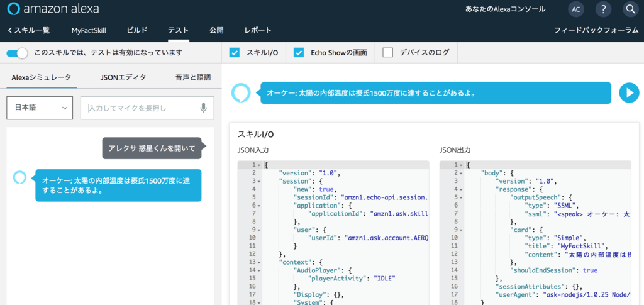
Task: Click the "userAgent" line in JSON出力
Action: coord(563,294)
